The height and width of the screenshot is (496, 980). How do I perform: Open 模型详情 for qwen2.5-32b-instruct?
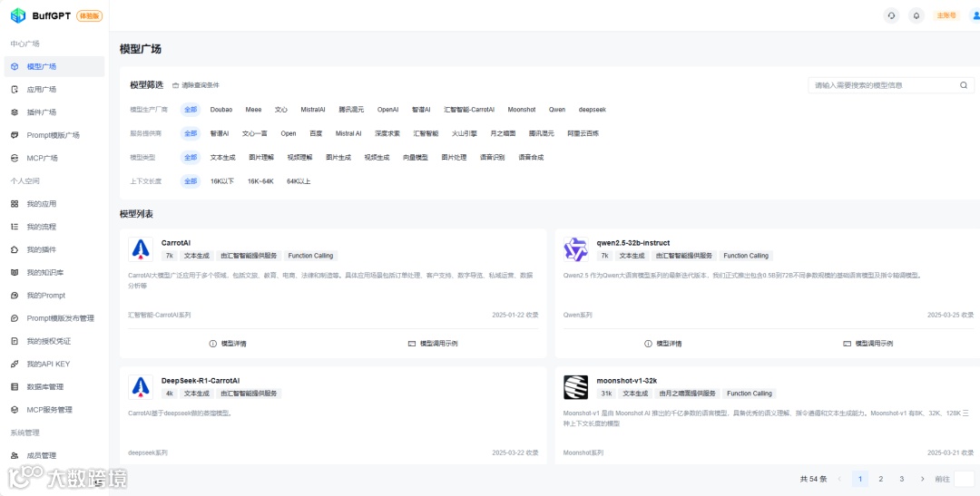[662, 344]
